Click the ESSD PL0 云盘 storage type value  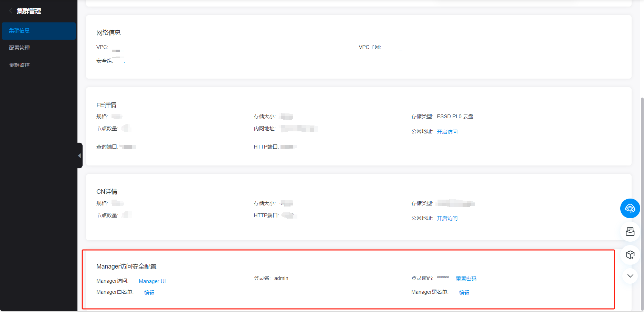click(455, 117)
